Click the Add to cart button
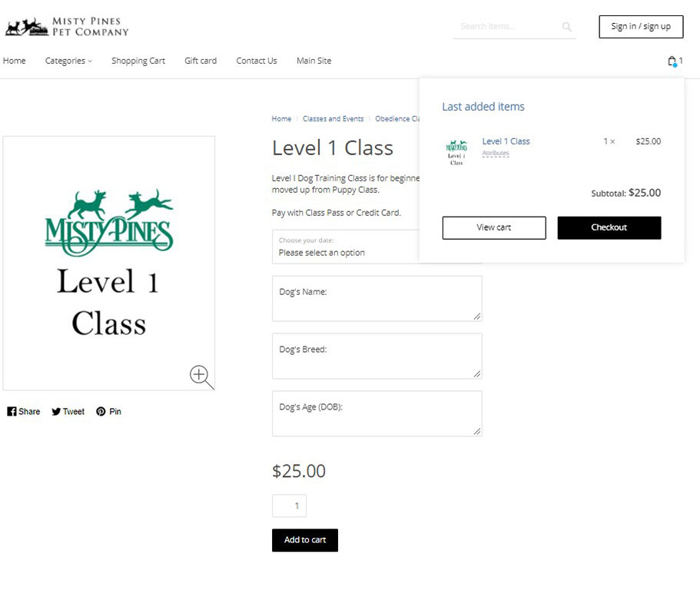The height and width of the screenshot is (597, 700). 305,540
